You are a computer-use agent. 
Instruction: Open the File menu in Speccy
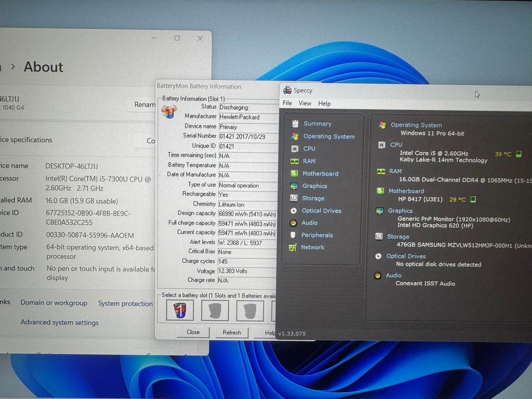tap(287, 103)
